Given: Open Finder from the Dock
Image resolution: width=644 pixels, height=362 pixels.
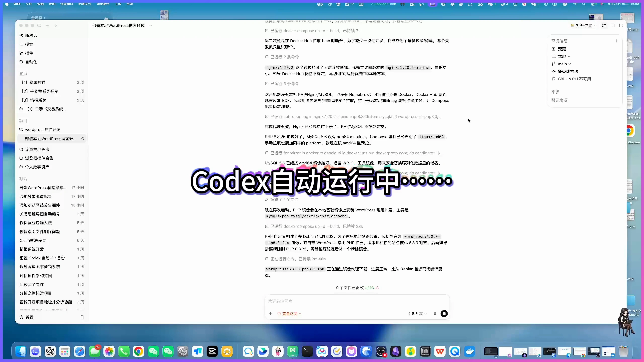Looking at the screenshot, I should 21,351.
